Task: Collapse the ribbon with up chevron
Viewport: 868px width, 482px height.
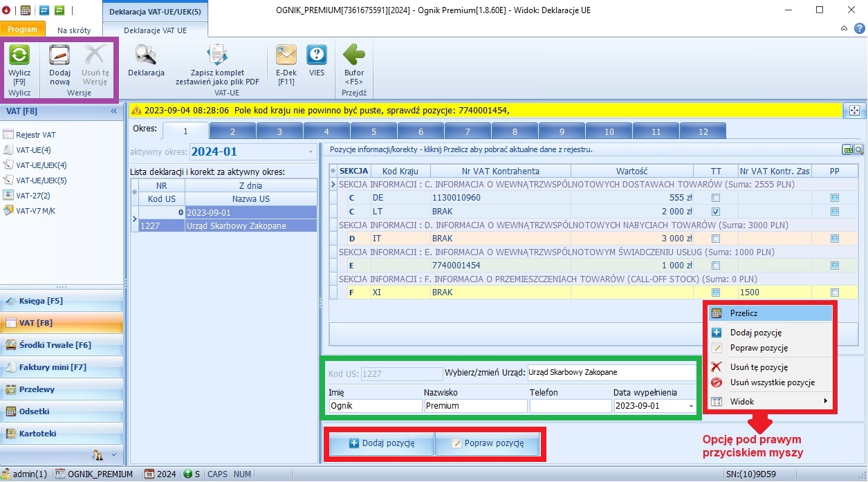Action: (x=844, y=28)
